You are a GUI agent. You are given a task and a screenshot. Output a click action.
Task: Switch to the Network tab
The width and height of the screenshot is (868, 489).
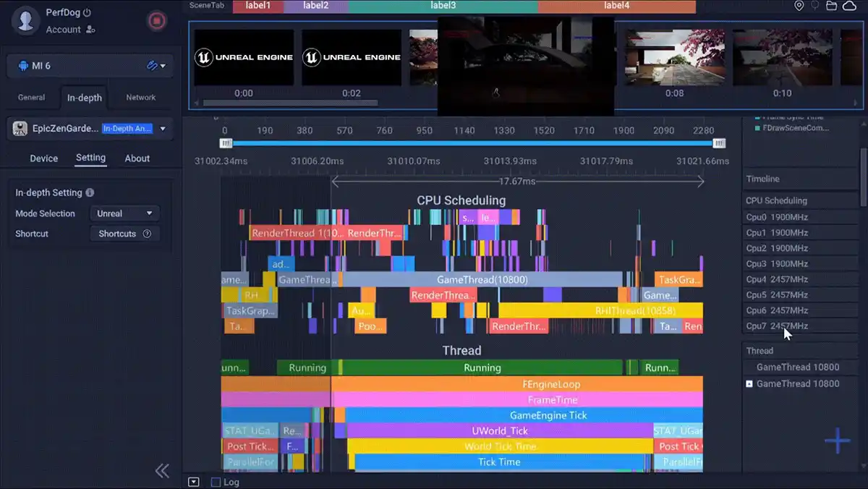(x=140, y=98)
